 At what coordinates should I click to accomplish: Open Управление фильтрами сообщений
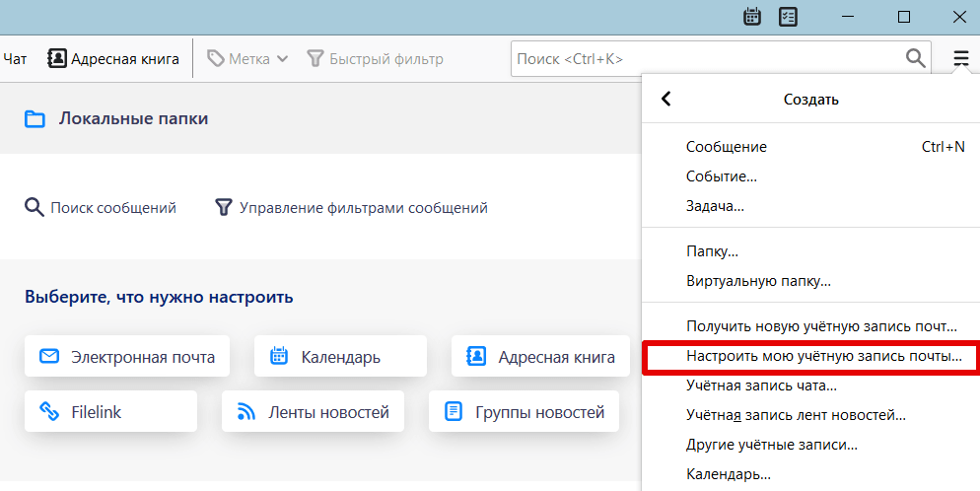[351, 207]
